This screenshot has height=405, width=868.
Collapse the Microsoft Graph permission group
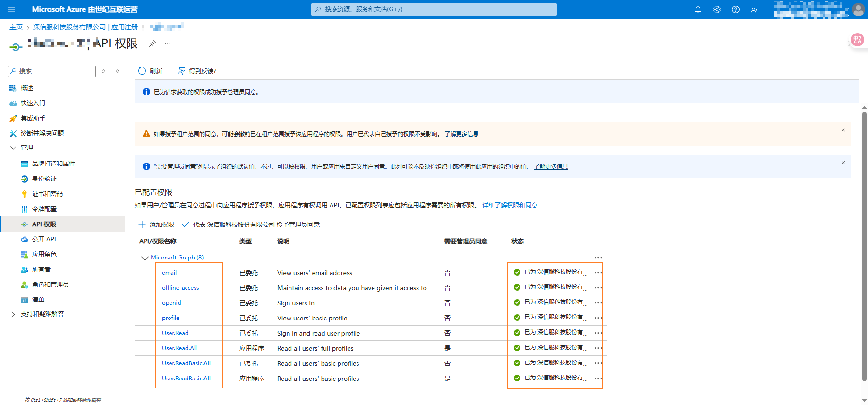[145, 258]
